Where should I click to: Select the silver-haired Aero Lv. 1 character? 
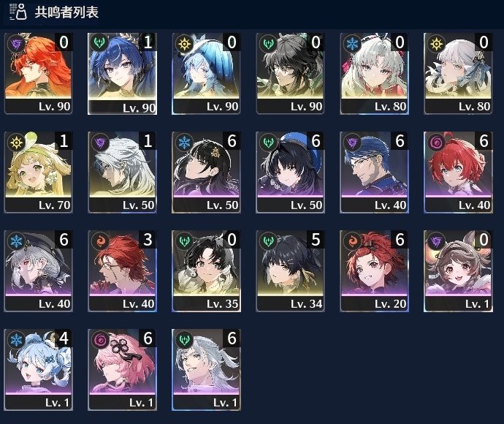point(206,370)
